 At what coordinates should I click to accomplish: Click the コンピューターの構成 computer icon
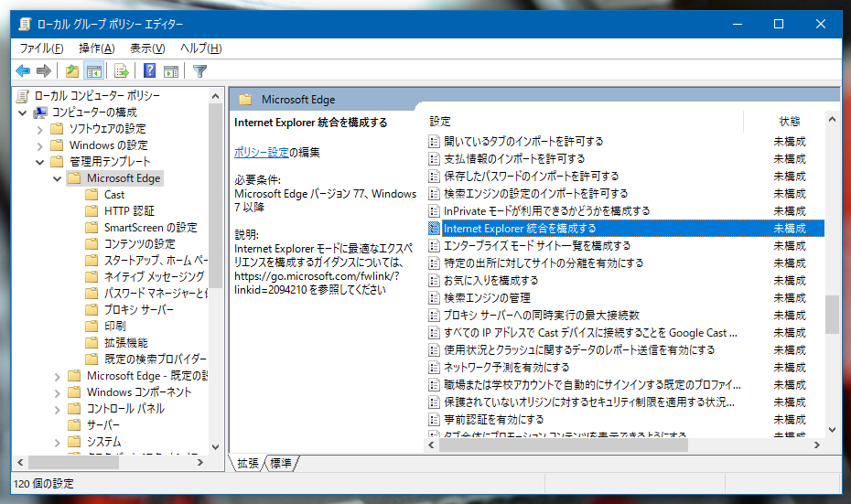(39, 113)
